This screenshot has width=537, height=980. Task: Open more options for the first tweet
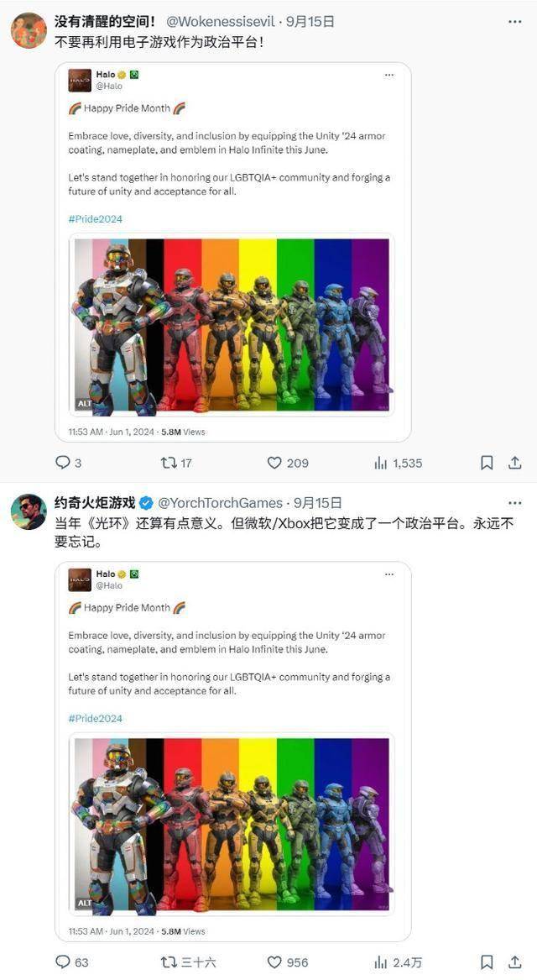(x=514, y=21)
